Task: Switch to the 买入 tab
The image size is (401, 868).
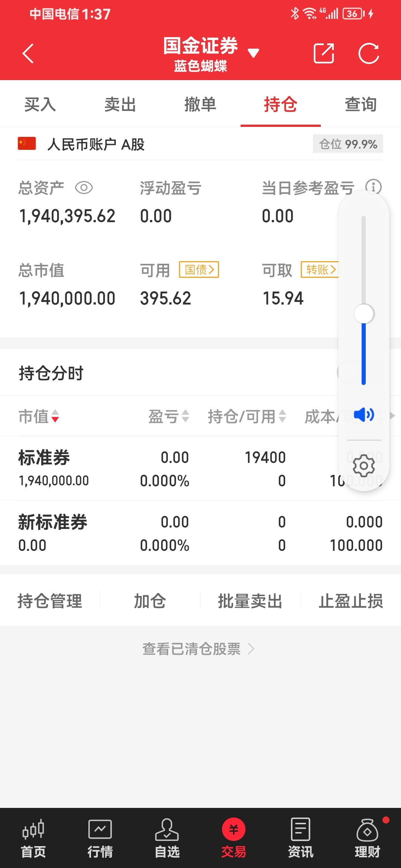Action: pyautogui.click(x=40, y=104)
